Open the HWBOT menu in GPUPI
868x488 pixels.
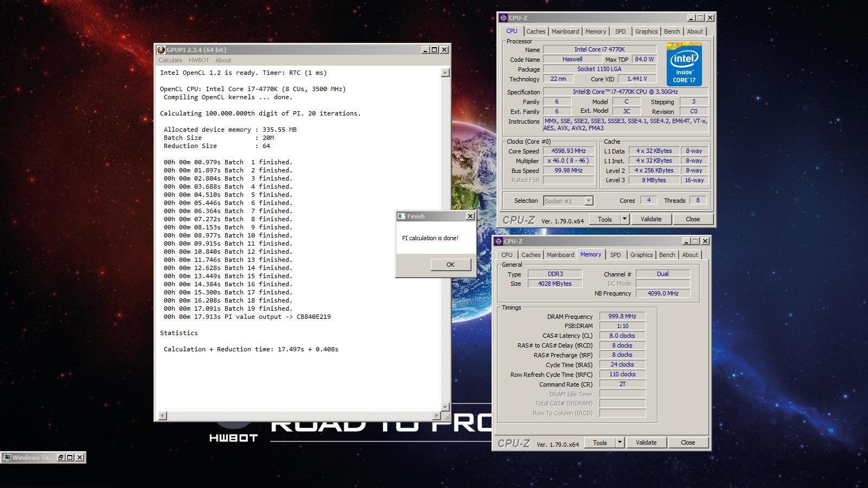point(199,60)
